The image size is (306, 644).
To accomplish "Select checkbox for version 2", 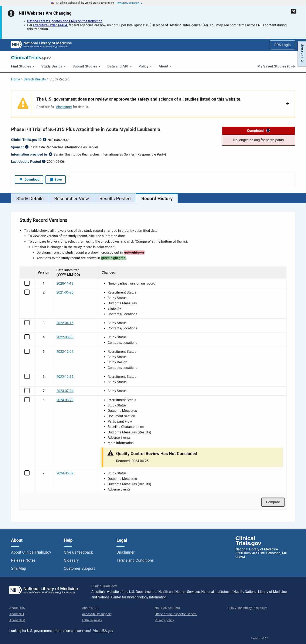I will [x=27, y=292].
